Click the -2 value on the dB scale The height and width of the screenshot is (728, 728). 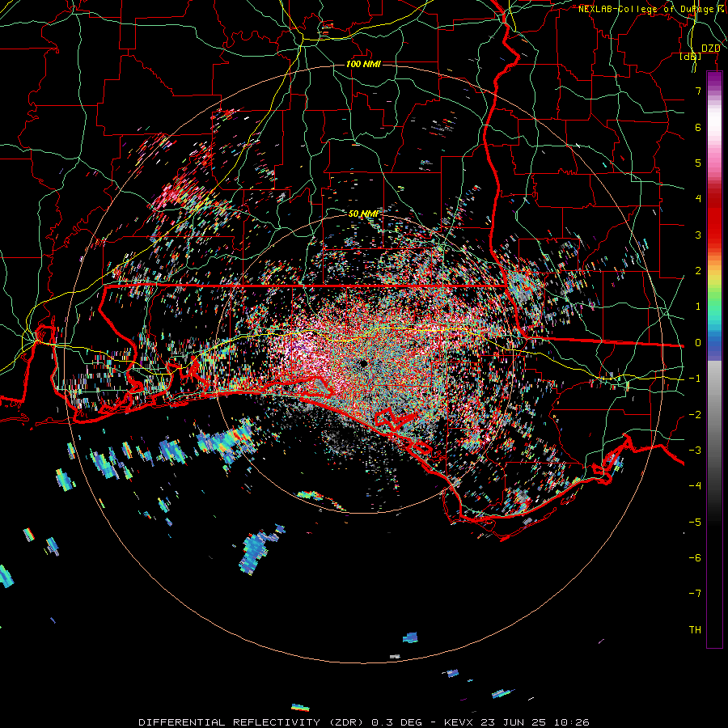click(x=695, y=414)
